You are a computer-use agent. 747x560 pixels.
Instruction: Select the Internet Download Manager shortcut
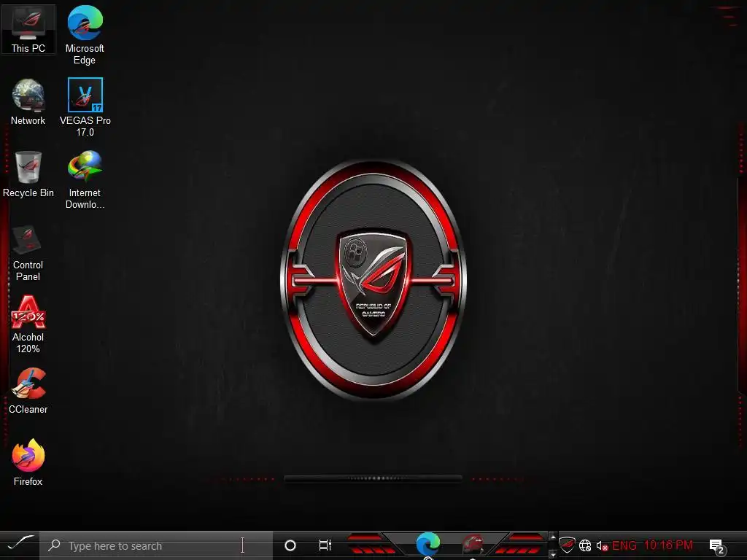point(85,180)
